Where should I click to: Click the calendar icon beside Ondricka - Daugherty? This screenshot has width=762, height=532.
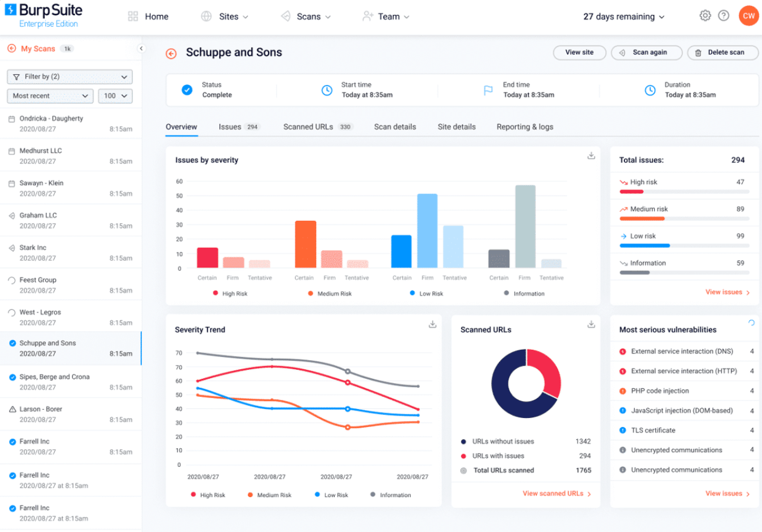[11, 119]
